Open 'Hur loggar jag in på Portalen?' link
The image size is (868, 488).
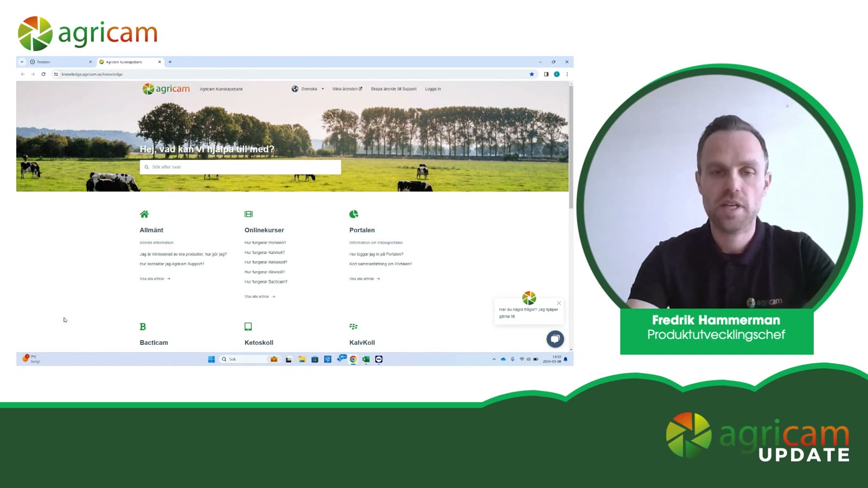click(376, 254)
